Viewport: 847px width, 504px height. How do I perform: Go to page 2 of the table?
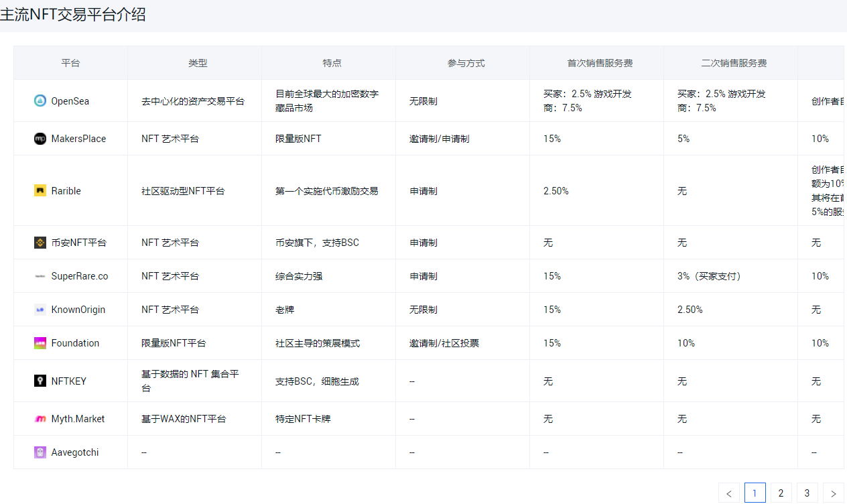[781, 493]
